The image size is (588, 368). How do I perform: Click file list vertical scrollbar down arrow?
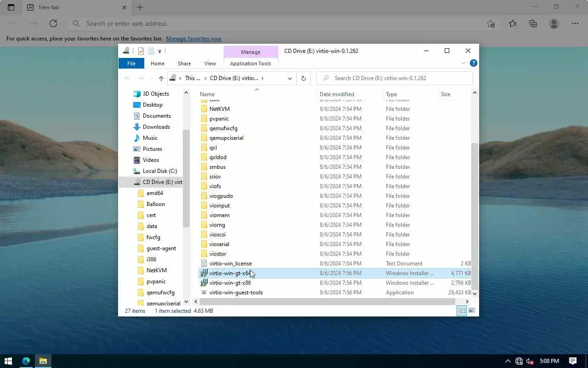pyautogui.click(x=475, y=293)
